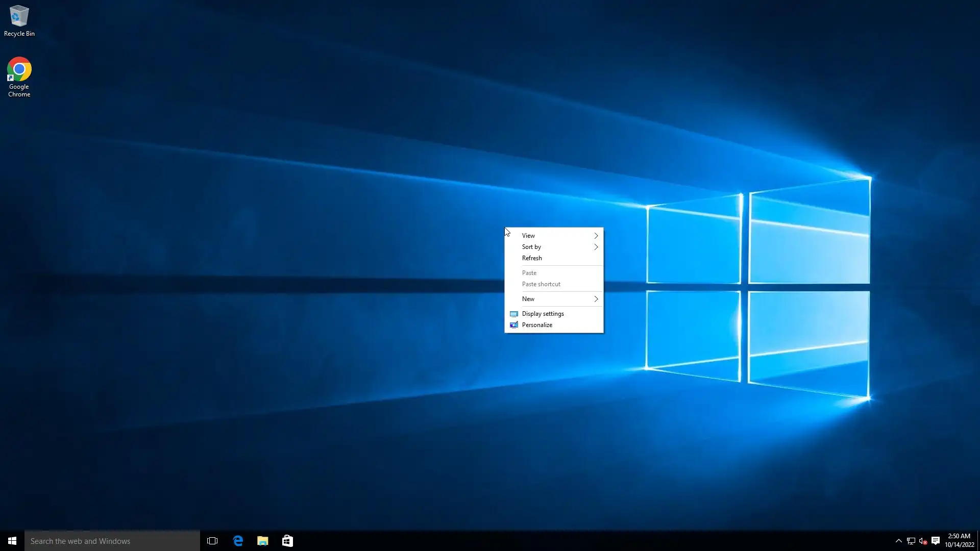The image size is (980, 551).
Task: Click the Show desktop strip at the taskbar edge
Action: pos(978,541)
